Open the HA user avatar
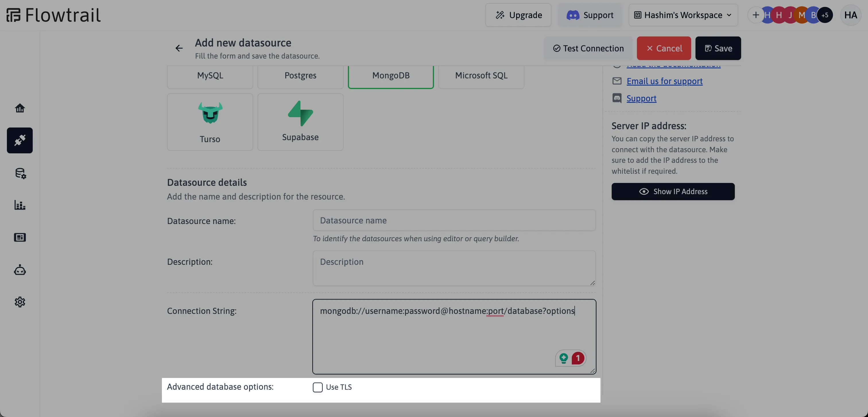 click(850, 15)
